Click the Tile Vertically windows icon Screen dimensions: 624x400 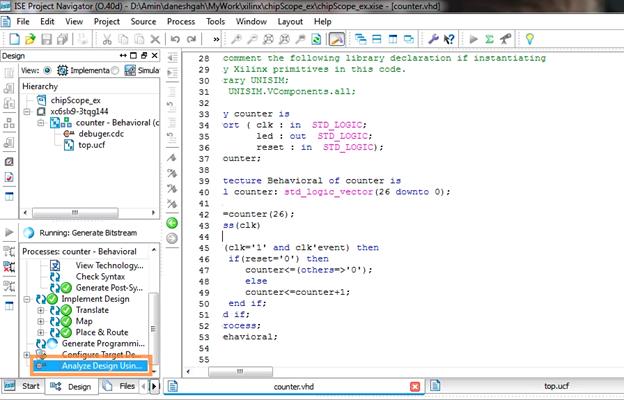click(392, 39)
